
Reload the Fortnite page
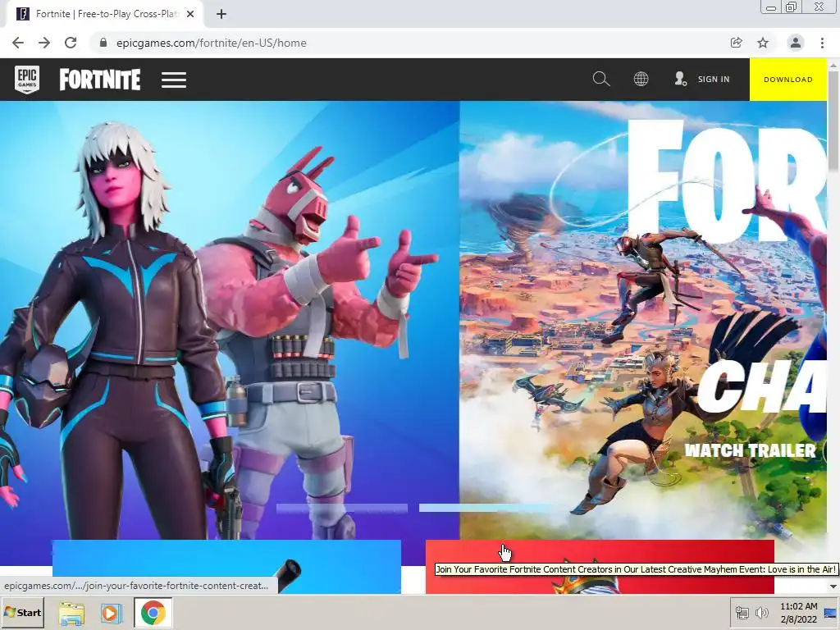tap(71, 43)
